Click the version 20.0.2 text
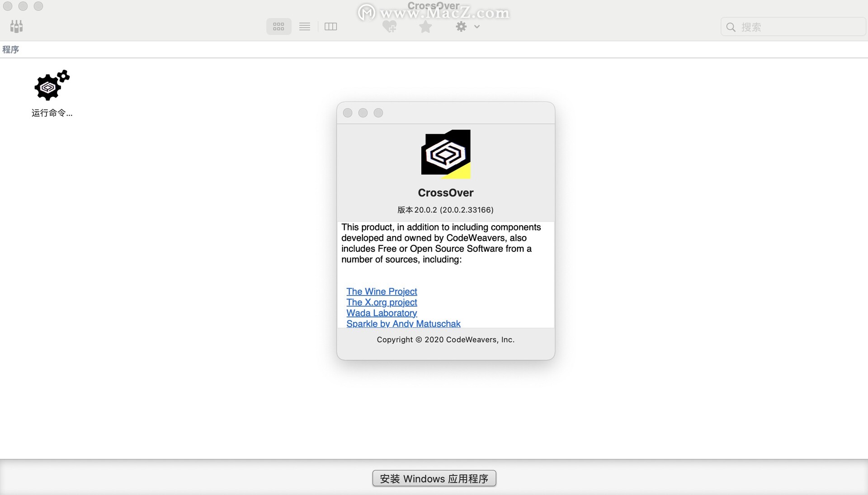 click(445, 210)
